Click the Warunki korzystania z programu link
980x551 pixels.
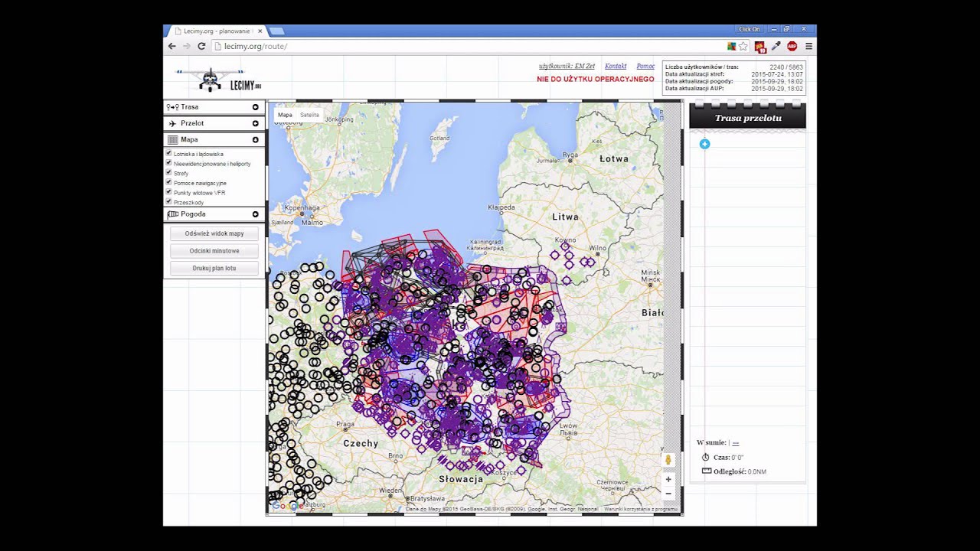coord(641,509)
